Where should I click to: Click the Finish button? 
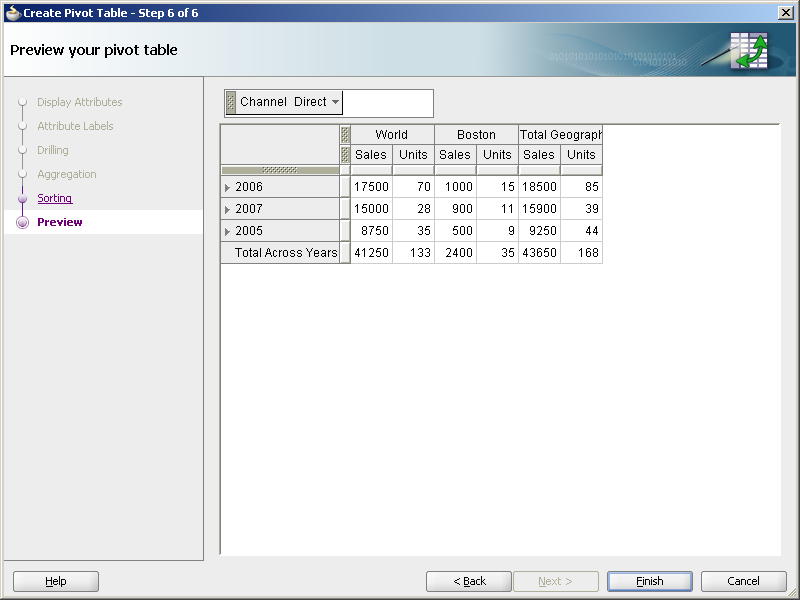coord(649,581)
